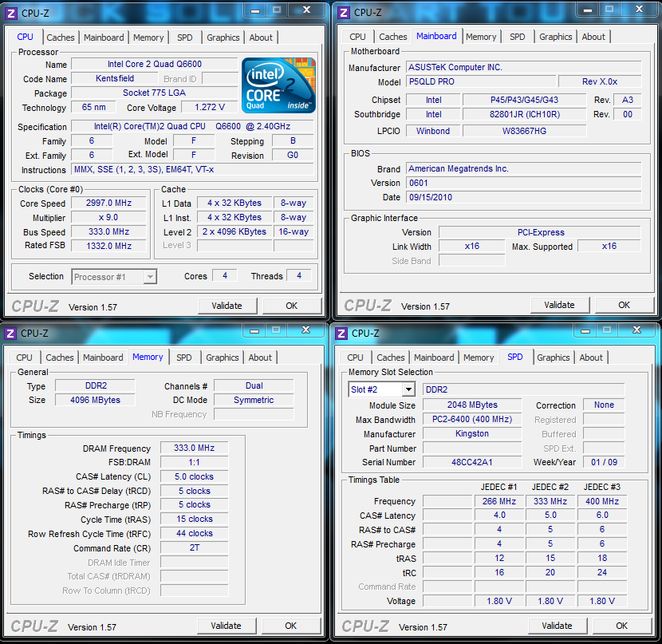Click the core voltage '1.272 V' value
This screenshot has height=644, width=662.
pyautogui.click(x=210, y=107)
